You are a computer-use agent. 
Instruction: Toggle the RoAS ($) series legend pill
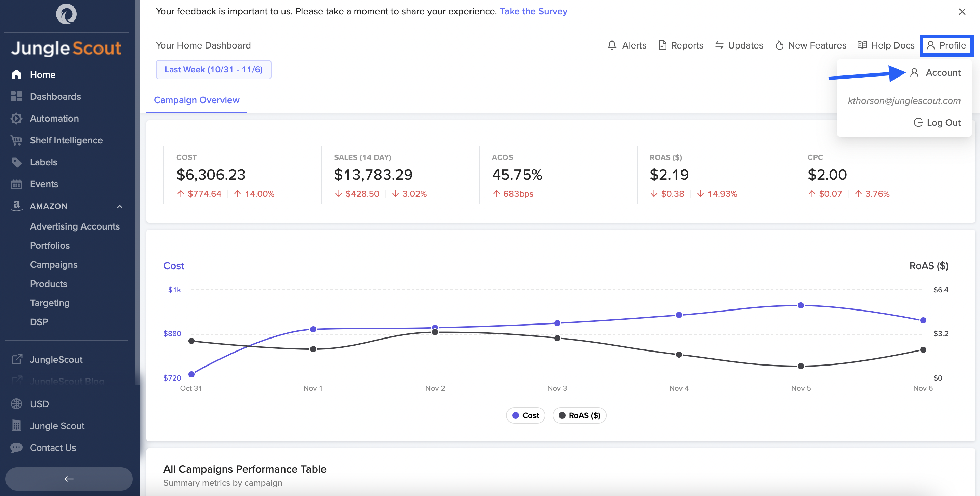coord(579,415)
